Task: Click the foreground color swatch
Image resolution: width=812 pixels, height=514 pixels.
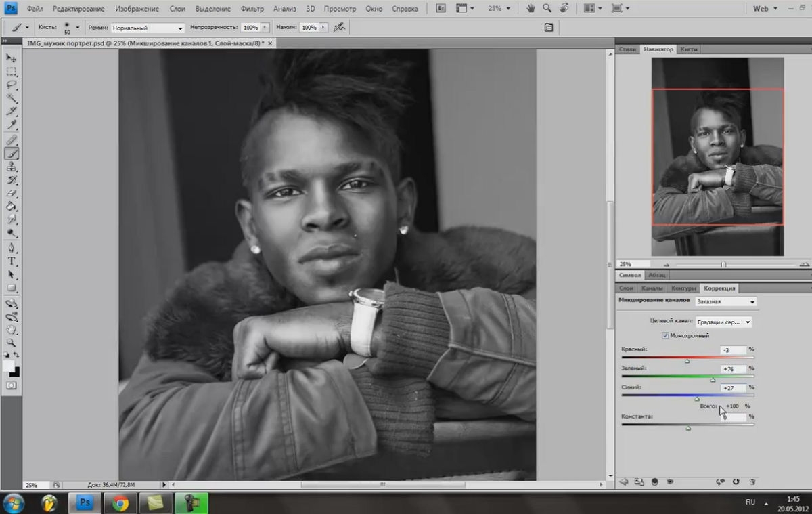Action: point(8,366)
